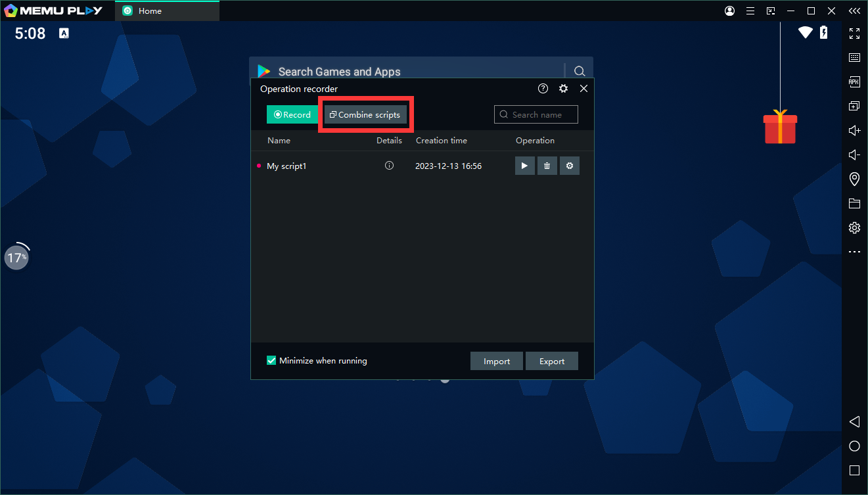Expand the more options three-dots sidebar menu
Viewport: 868px width, 495px height.
click(854, 252)
